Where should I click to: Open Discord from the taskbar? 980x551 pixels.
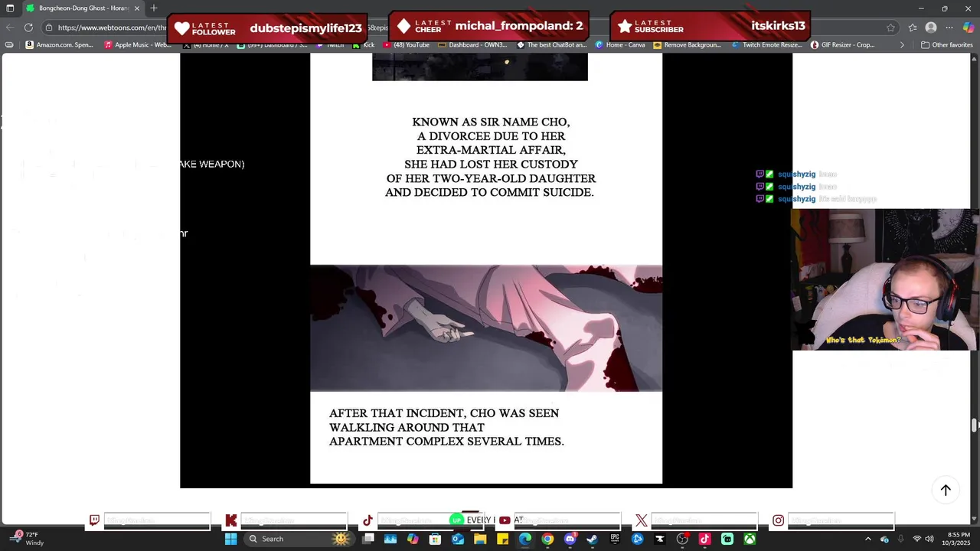570,539
